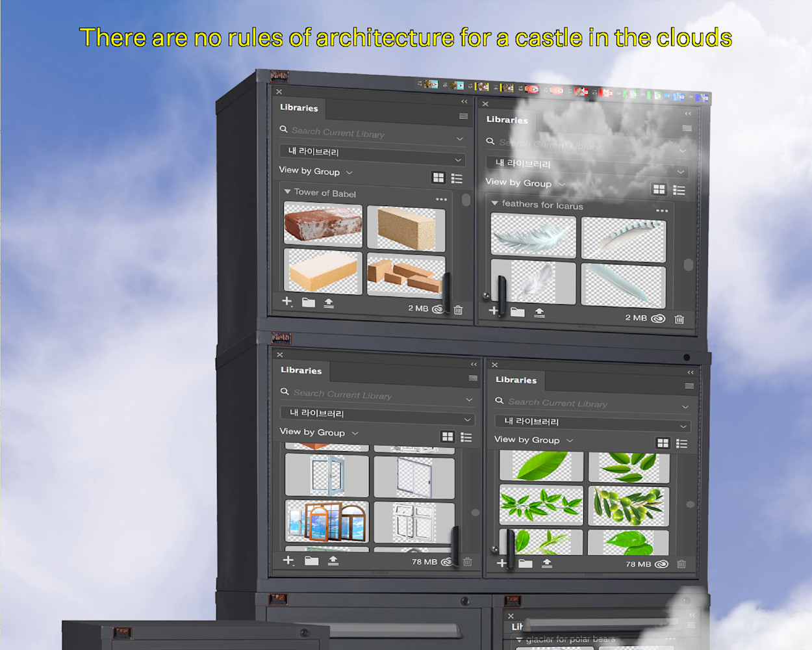Switch window frames panel to grid view
The height and width of the screenshot is (650, 812).
click(448, 437)
